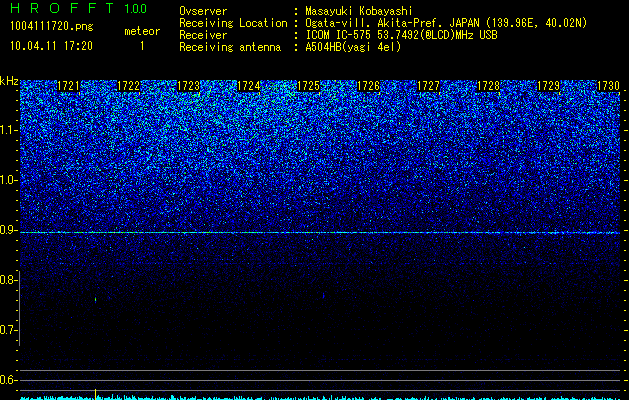Click the date stamp 10.04.11 17:20

[x=52, y=46]
